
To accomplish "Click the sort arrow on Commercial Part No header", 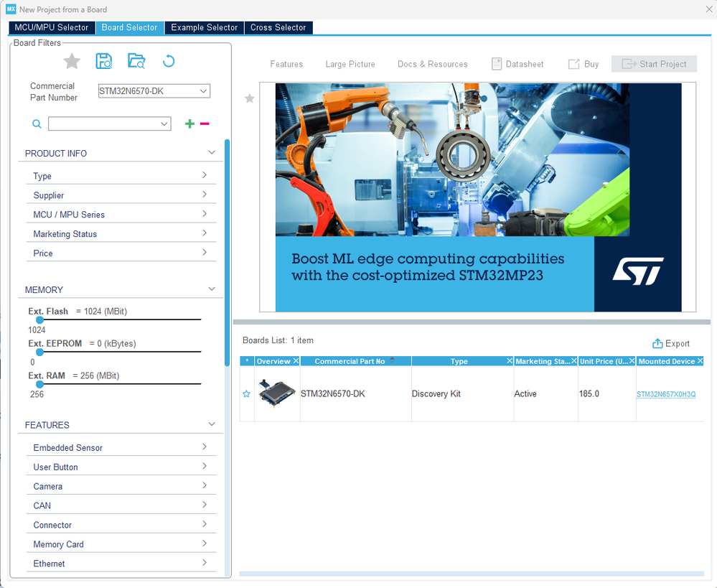I will (x=393, y=359).
